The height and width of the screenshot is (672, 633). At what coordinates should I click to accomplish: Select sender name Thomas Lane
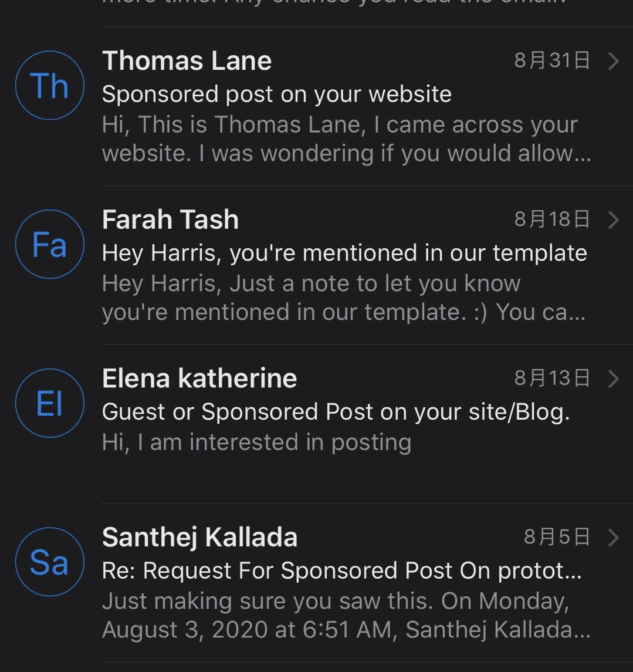(187, 61)
